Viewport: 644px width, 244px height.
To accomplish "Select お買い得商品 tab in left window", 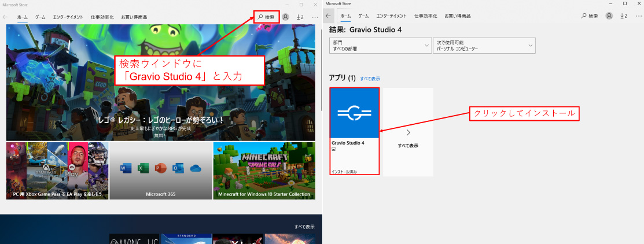I will (134, 17).
